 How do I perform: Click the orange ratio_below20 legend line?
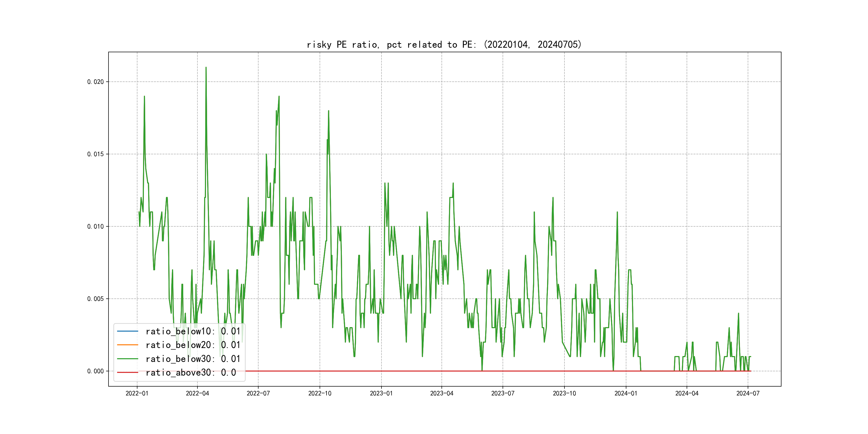[x=127, y=345]
